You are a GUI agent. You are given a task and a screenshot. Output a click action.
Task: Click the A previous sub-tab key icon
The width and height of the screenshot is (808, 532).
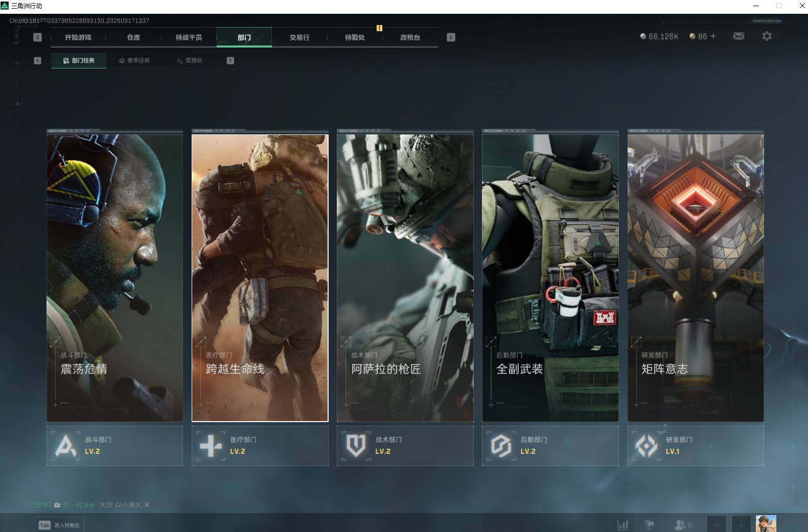click(x=37, y=60)
